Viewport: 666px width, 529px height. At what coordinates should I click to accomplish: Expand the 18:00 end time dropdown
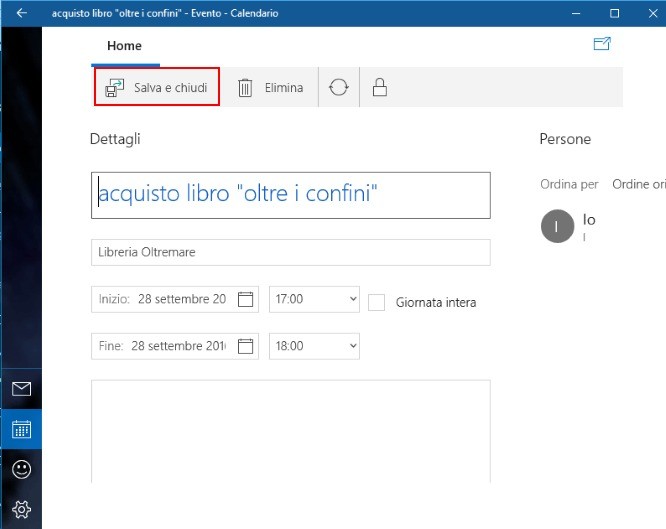(314, 347)
